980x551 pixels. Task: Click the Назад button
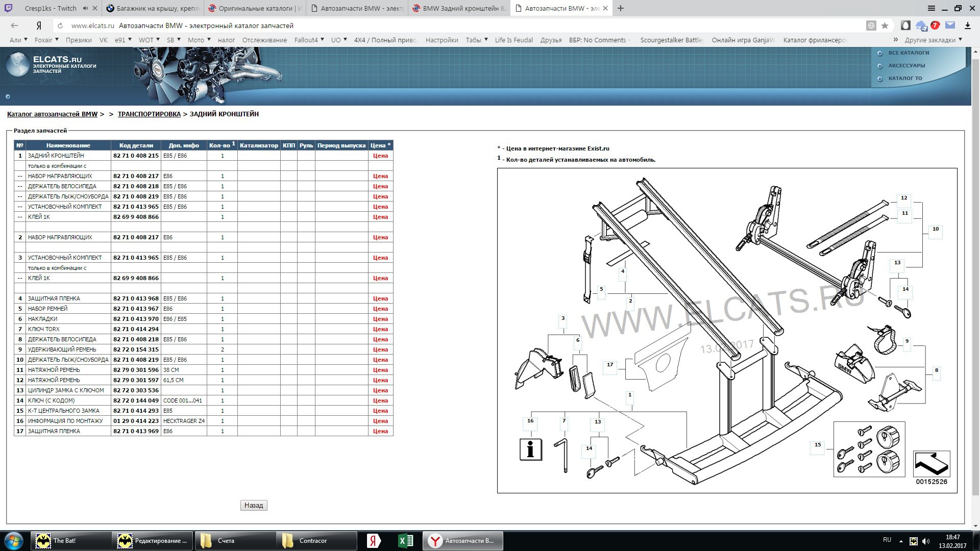[254, 505]
